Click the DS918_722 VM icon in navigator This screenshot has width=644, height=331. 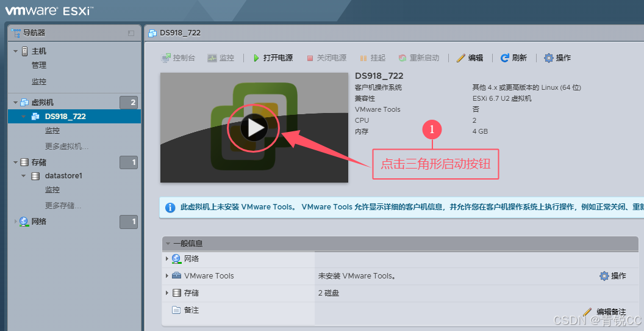[x=35, y=117]
